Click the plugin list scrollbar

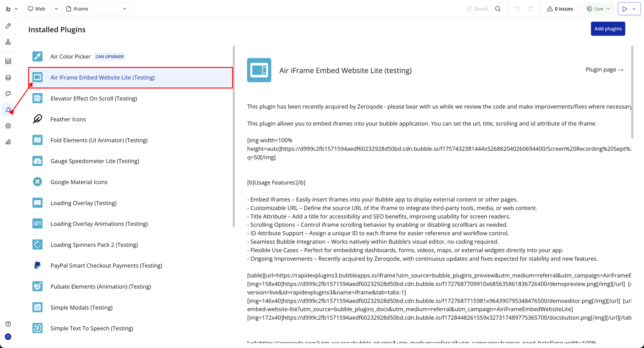[x=234, y=136]
